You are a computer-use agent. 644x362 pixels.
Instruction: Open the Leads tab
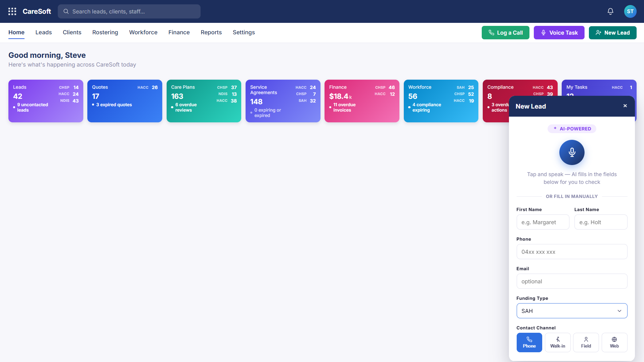click(44, 33)
